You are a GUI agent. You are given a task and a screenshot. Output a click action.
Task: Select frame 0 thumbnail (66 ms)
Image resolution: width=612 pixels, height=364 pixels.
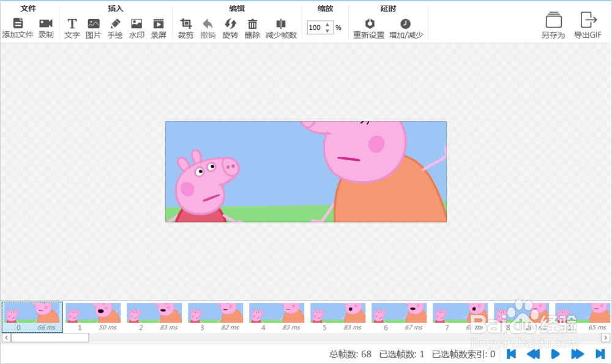(x=32, y=317)
